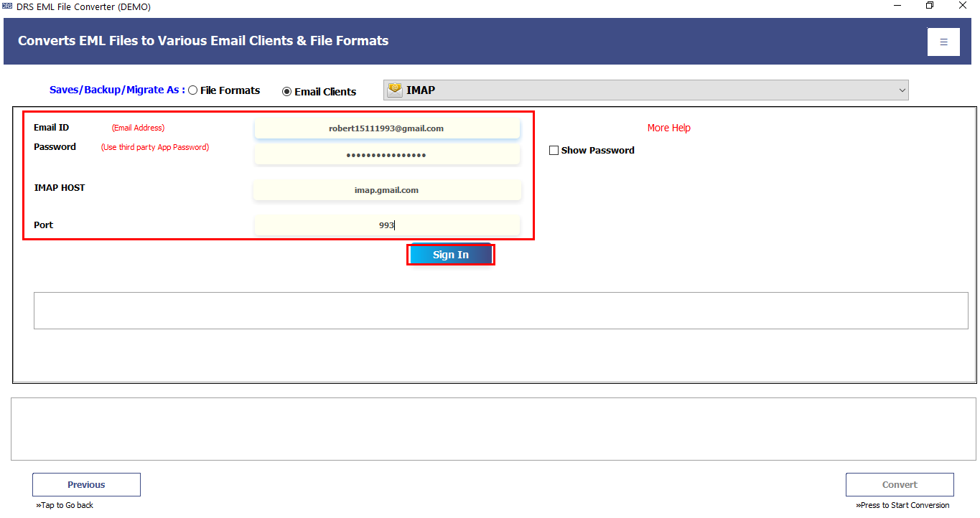This screenshot has width=980, height=518.
Task: Focus the Email ID input field
Action: point(387,128)
